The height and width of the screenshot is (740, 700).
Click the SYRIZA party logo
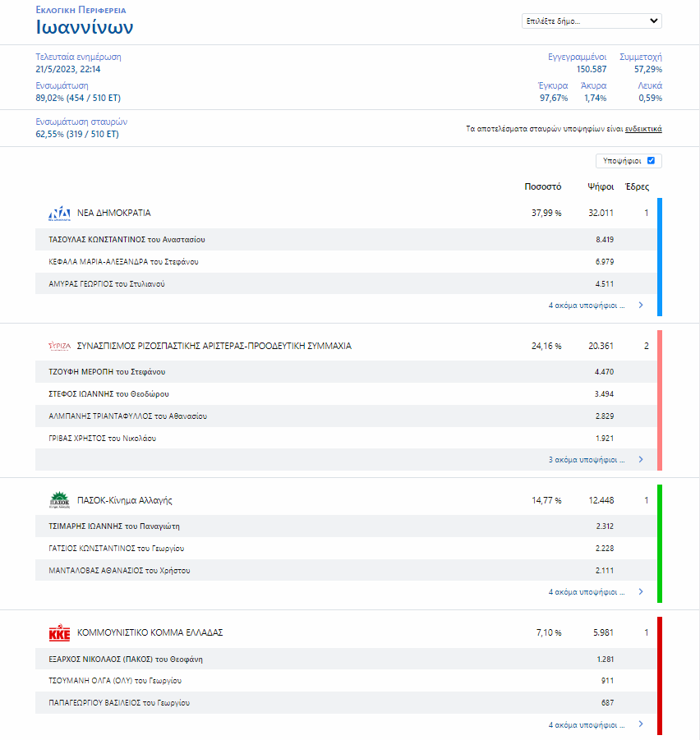pos(60,347)
